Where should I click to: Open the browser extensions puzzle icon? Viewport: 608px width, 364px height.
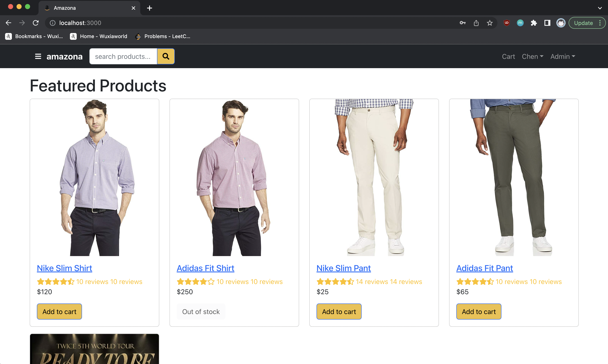pos(534,23)
